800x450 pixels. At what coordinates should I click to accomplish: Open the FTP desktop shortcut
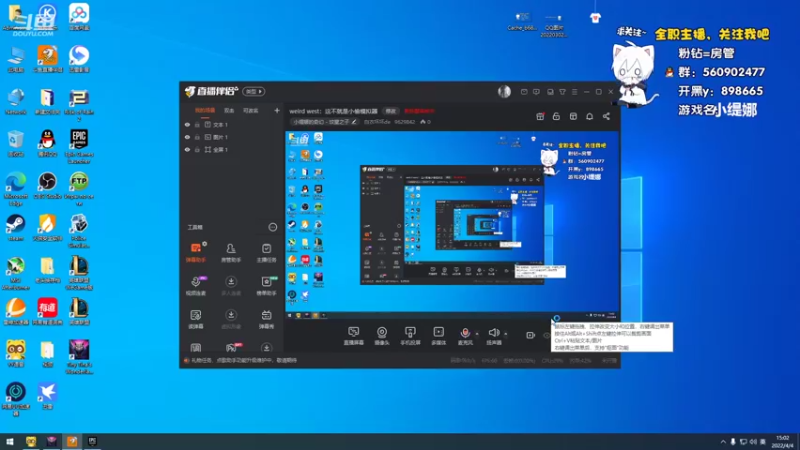(79, 189)
